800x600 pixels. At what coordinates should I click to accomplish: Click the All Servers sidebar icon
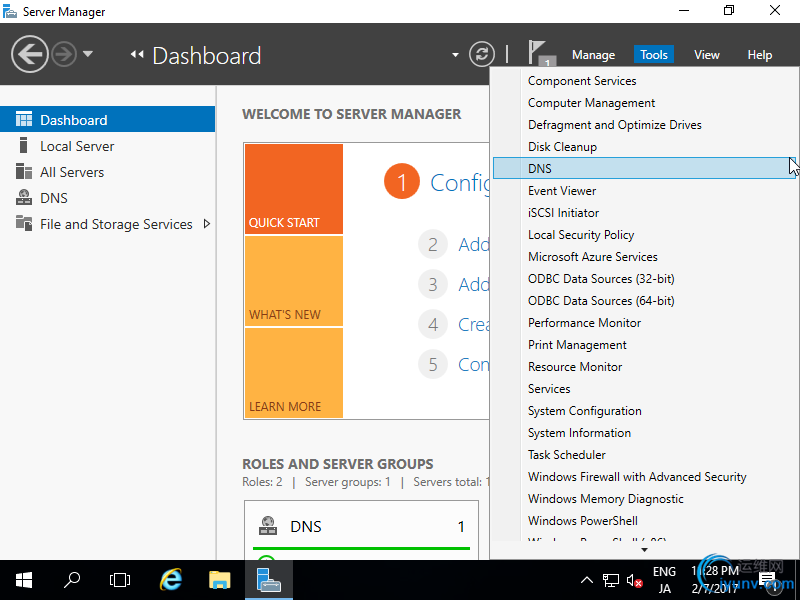[x=23, y=171]
